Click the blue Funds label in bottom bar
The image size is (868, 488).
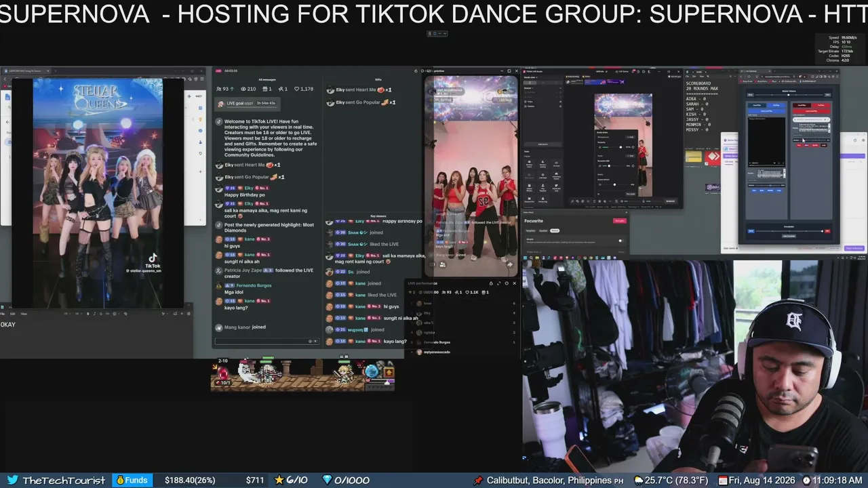click(x=132, y=480)
